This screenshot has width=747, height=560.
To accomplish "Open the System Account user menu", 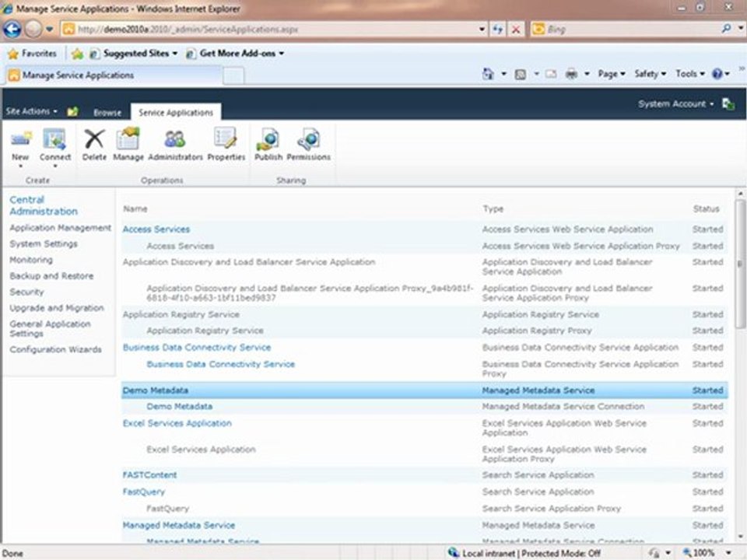I will 676,103.
